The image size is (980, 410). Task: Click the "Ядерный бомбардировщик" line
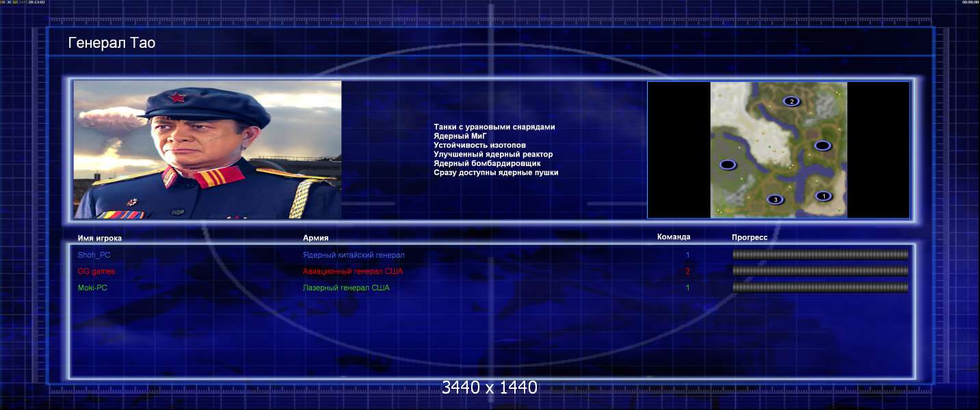pos(487,163)
